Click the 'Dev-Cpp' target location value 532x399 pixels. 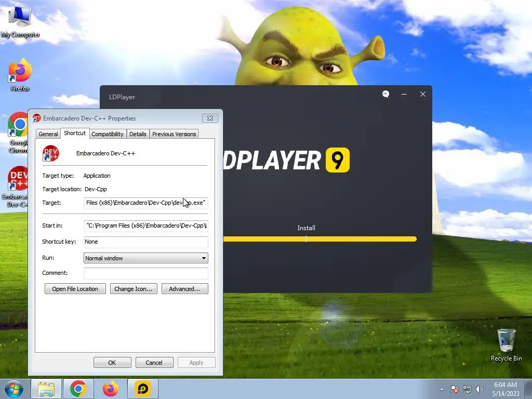[x=96, y=189]
